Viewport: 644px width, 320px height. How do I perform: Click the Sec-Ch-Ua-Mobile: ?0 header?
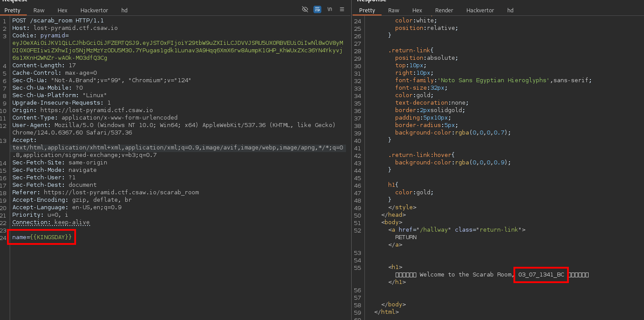pos(47,87)
